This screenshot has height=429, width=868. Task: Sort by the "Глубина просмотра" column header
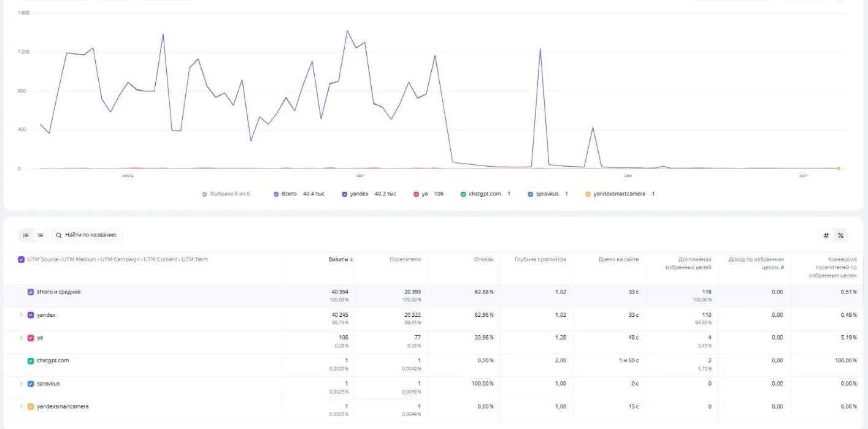click(x=540, y=259)
